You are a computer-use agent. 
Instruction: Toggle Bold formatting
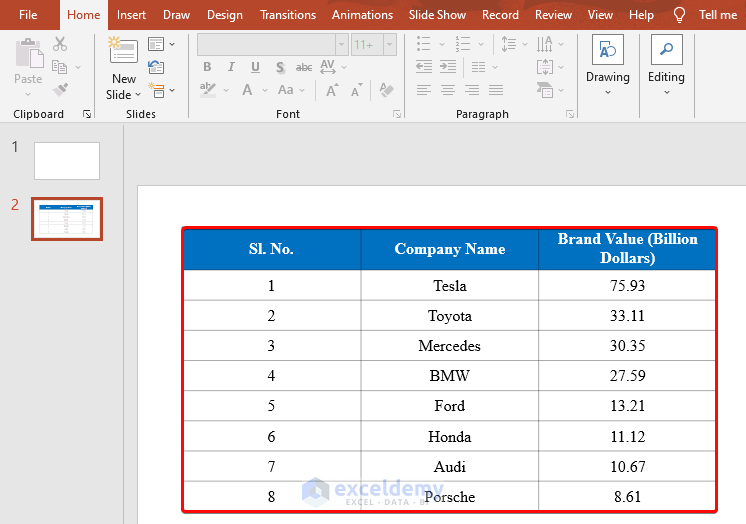tap(207, 67)
